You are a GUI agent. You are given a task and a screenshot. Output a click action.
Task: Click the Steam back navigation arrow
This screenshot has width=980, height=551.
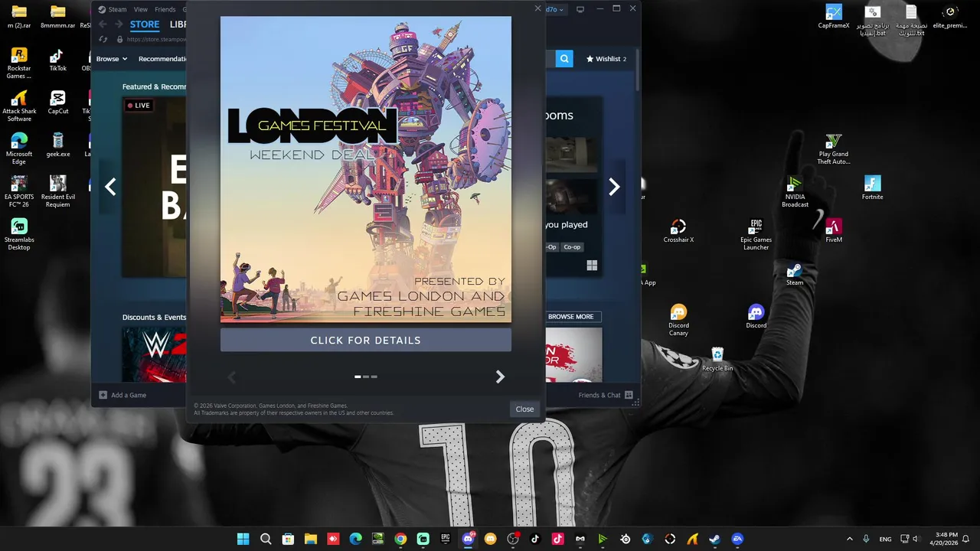pyautogui.click(x=103, y=24)
